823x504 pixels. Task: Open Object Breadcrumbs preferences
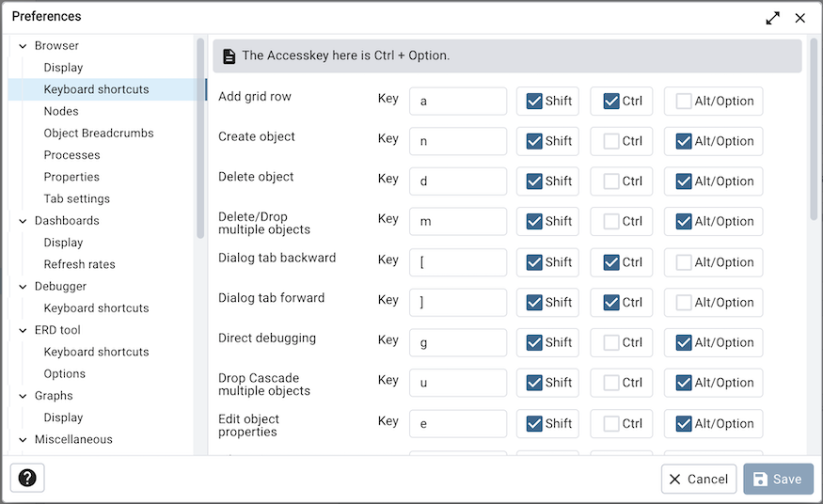pos(99,134)
